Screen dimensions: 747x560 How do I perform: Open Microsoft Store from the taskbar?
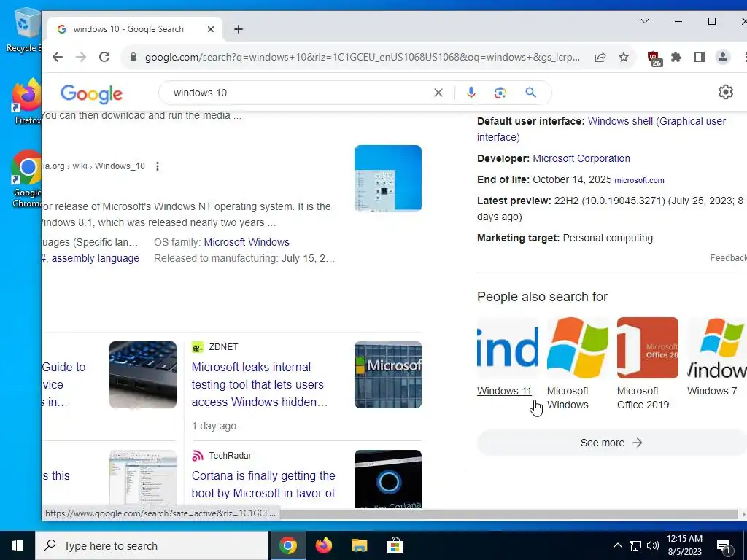[x=395, y=545]
